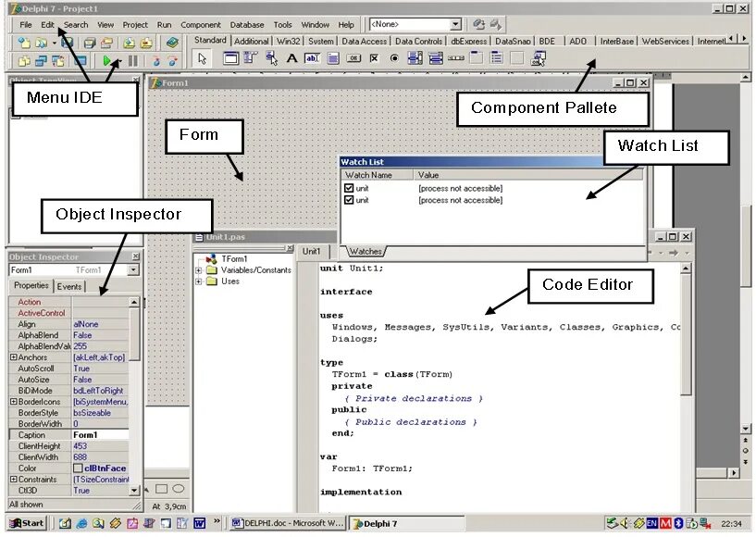This screenshot has height=537, width=756.
Task: Click the New Items toolbar icon
Action: [x=24, y=43]
